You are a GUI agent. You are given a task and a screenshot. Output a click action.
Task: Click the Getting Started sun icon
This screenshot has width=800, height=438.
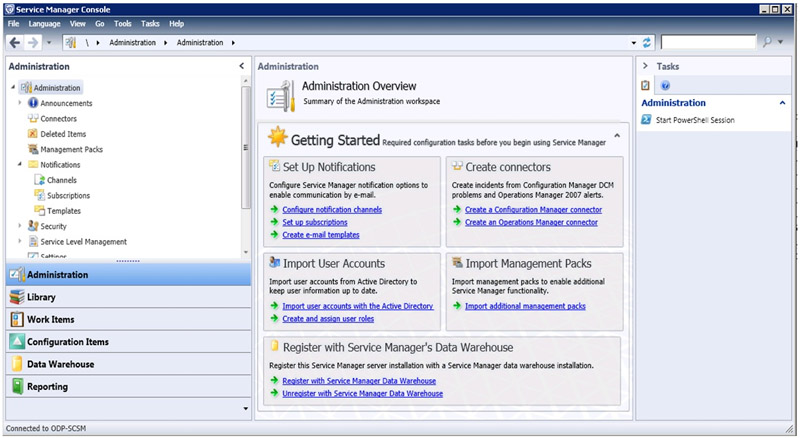[277, 137]
